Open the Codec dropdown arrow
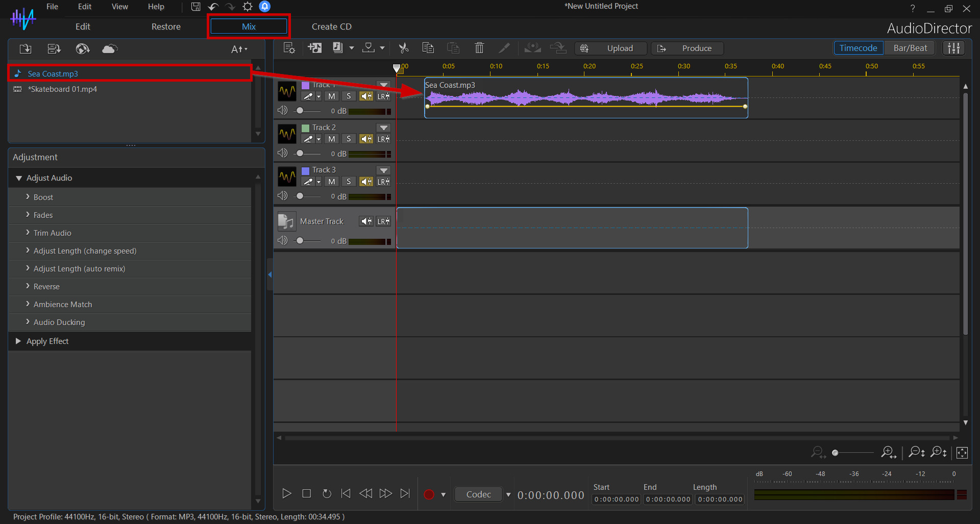Image resolution: width=980 pixels, height=524 pixels. [508, 494]
